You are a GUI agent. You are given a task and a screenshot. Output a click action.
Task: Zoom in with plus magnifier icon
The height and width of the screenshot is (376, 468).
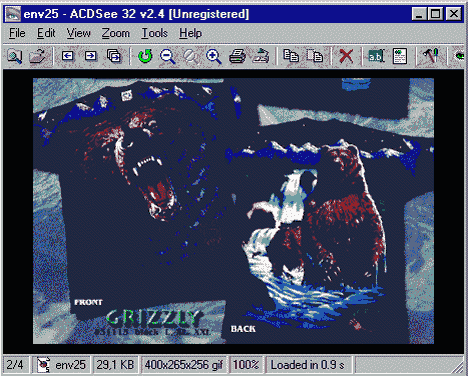click(x=214, y=56)
